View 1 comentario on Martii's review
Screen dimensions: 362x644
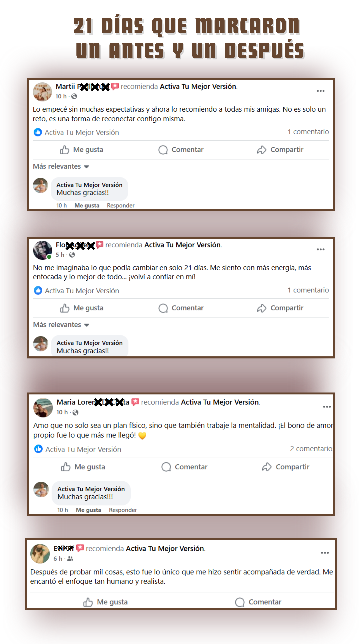point(308,132)
